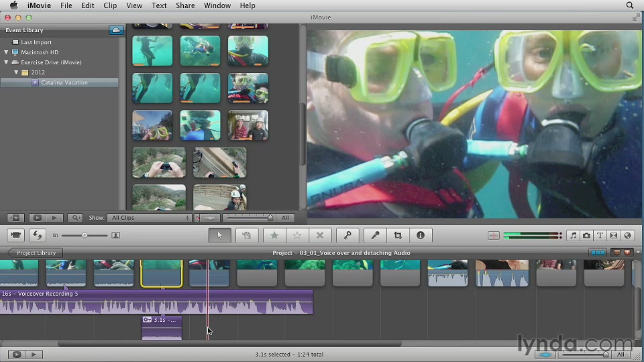644x362 pixels.
Task: Click the Event clip of two men in hats
Action: click(x=248, y=125)
